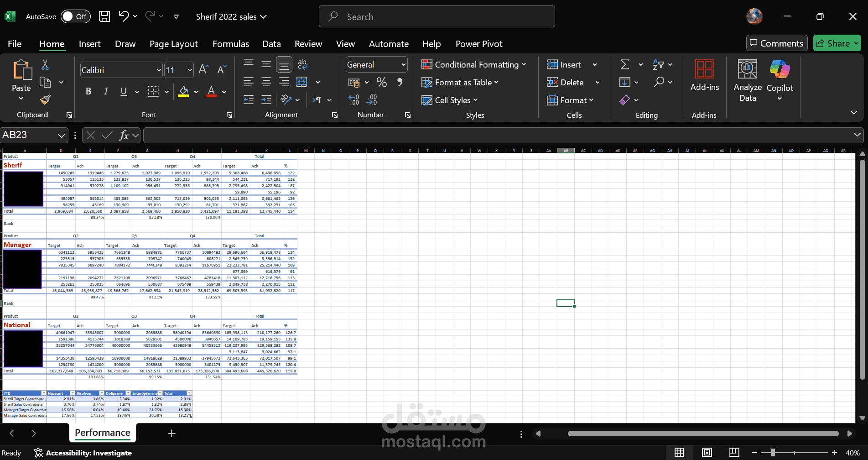The height and width of the screenshot is (460, 868).
Task: Open Copilot from the ribbon
Action: pos(780,81)
